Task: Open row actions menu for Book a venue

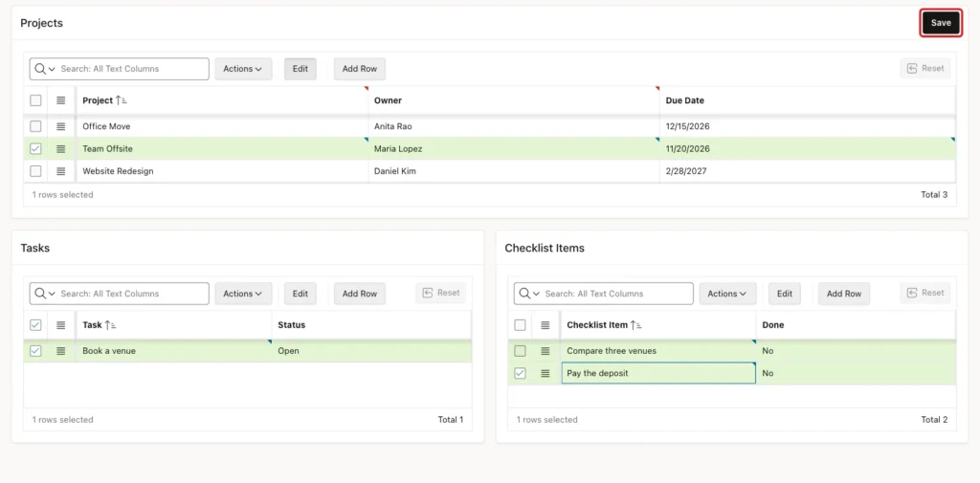Action: tap(60, 351)
